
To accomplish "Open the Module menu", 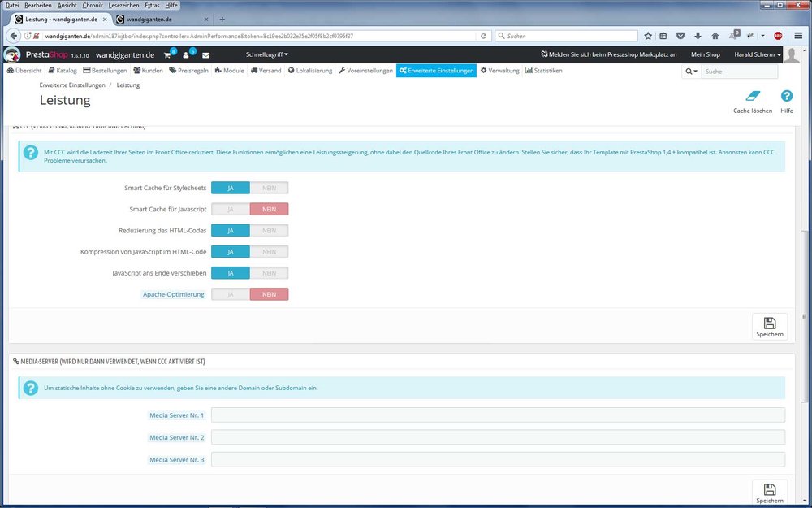I will (230, 71).
